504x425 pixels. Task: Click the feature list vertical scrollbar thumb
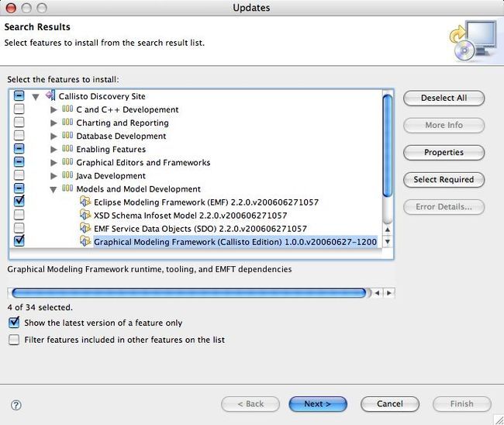[388, 146]
